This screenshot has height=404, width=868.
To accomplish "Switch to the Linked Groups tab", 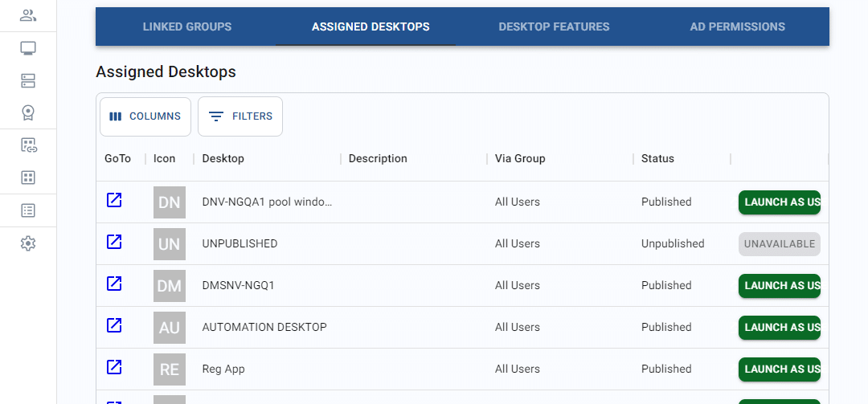I will [187, 27].
